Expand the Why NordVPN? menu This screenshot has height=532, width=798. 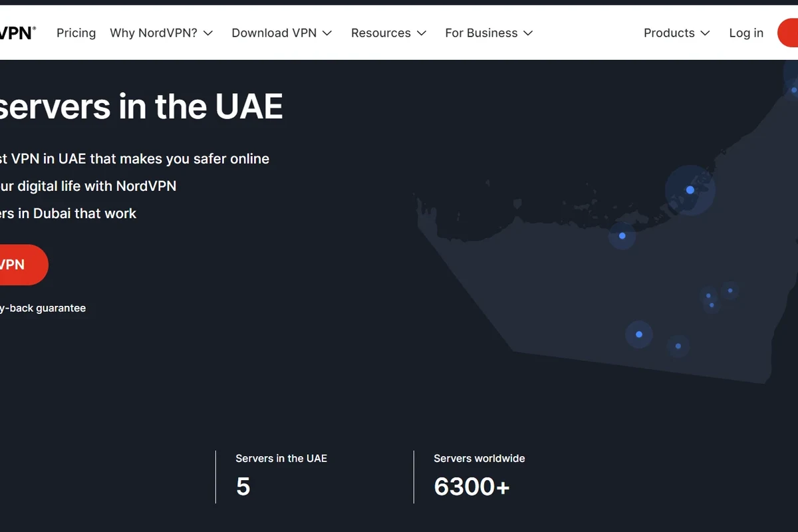(162, 33)
